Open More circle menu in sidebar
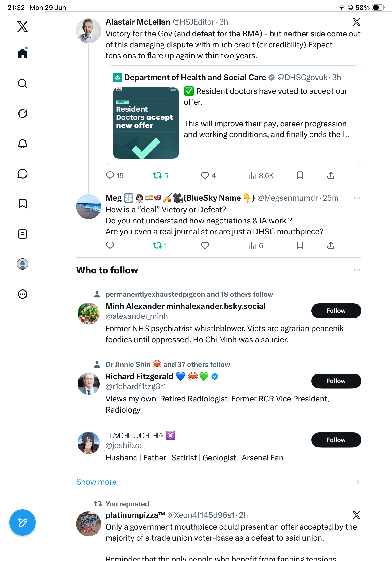The width and height of the screenshot is (392, 561). (x=23, y=294)
